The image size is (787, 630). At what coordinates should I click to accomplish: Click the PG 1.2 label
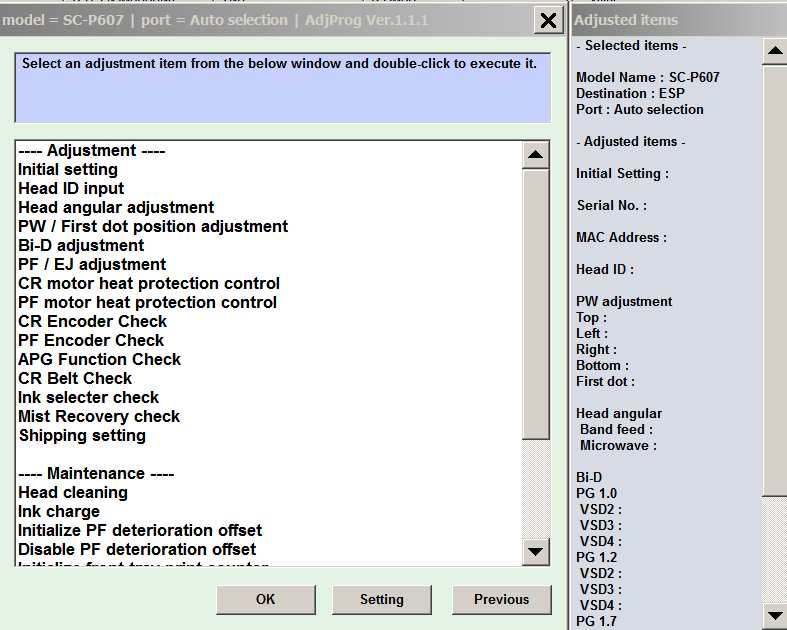click(596, 557)
